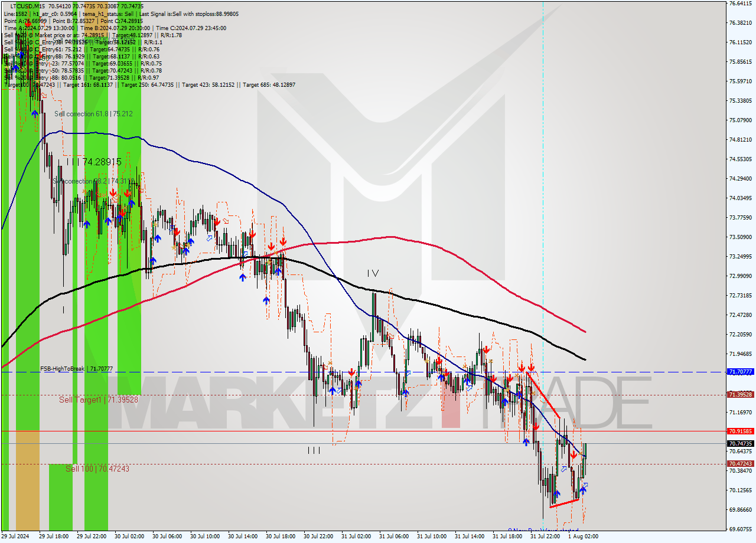The image size is (756, 543).
Task: Click the 74.55305 price axis label
Action: [x=741, y=159]
